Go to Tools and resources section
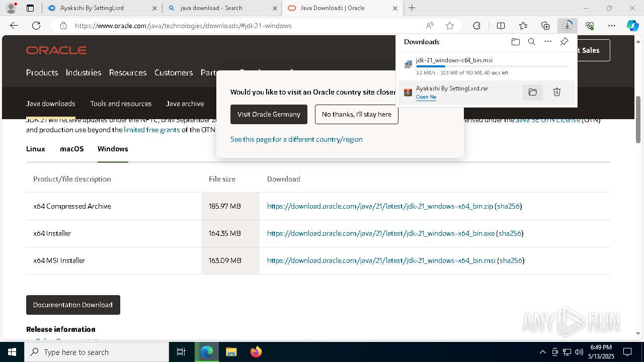Image resolution: width=644 pixels, height=362 pixels. click(x=121, y=104)
